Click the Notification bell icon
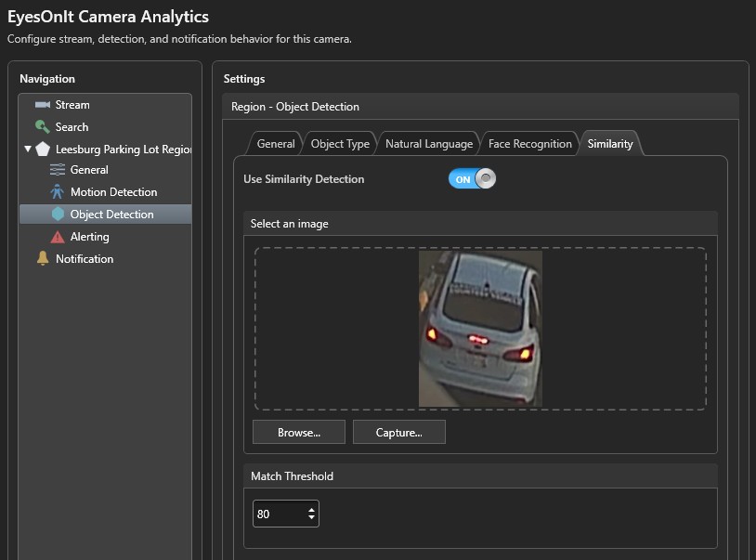 point(43,258)
